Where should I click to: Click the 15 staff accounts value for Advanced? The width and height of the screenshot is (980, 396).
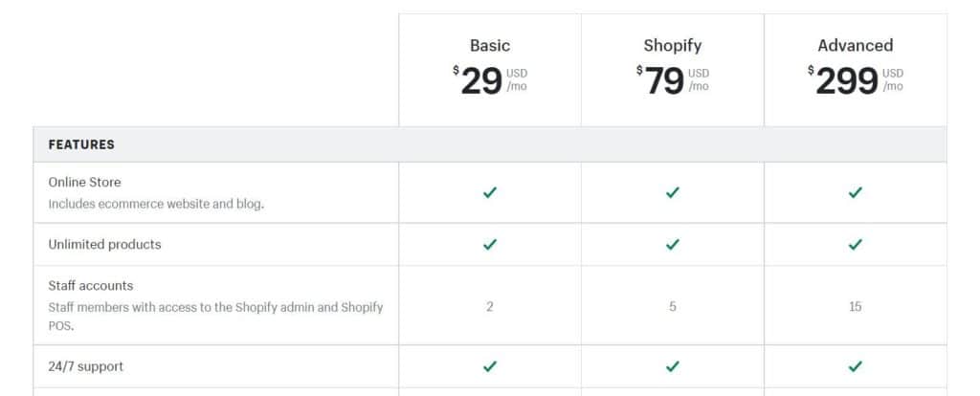coord(855,307)
